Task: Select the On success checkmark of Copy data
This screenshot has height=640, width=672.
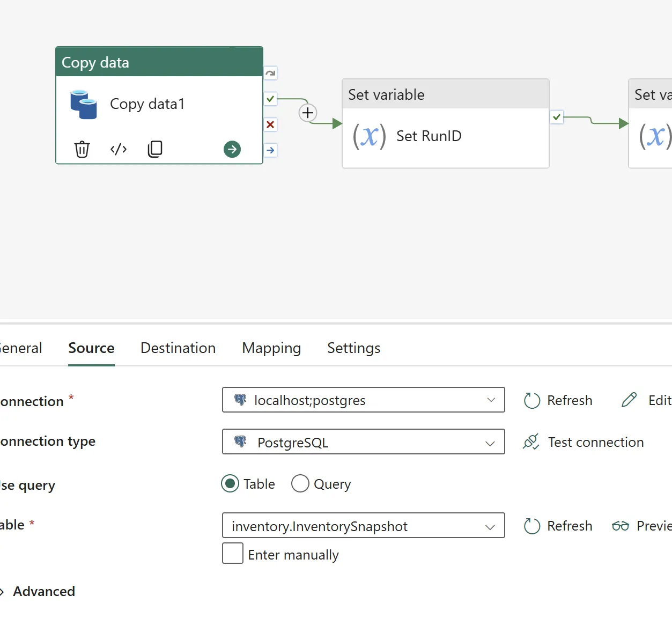Action: [x=270, y=99]
